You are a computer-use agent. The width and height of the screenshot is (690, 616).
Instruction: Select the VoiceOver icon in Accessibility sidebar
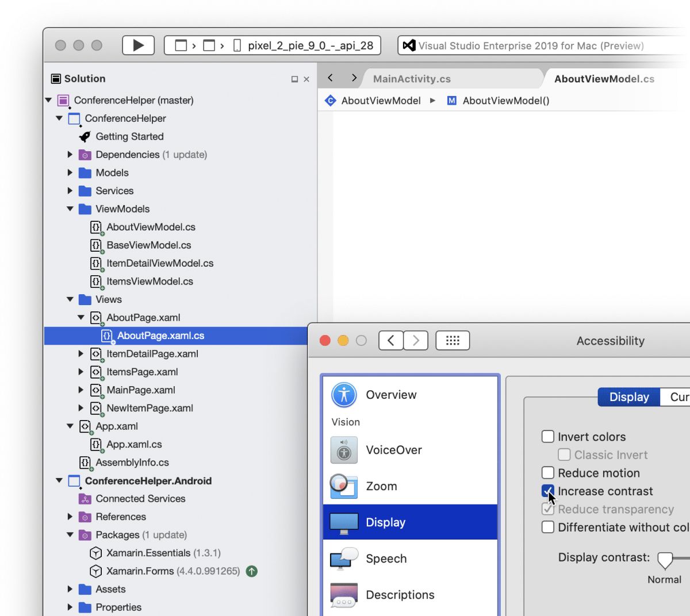coord(343,451)
